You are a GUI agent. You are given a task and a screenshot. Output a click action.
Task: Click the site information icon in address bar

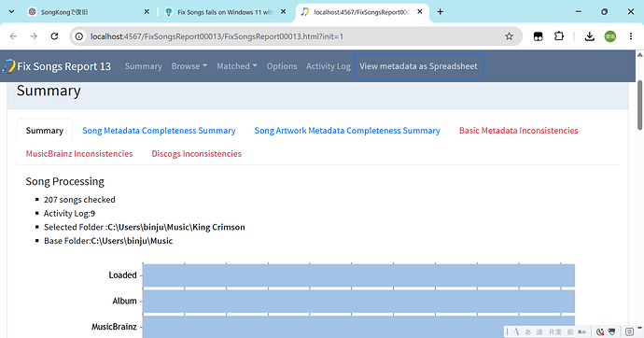click(78, 36)
